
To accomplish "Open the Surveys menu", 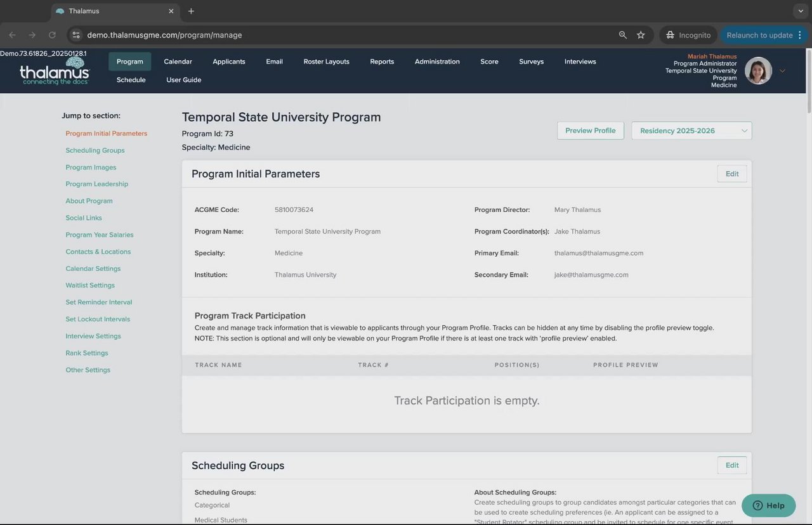I will pyautogui.click(x=531, y=62).
